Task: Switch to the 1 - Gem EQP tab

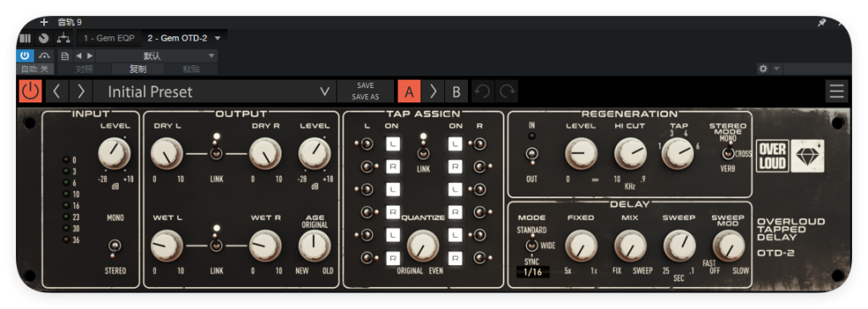Action: pos(109,38)
